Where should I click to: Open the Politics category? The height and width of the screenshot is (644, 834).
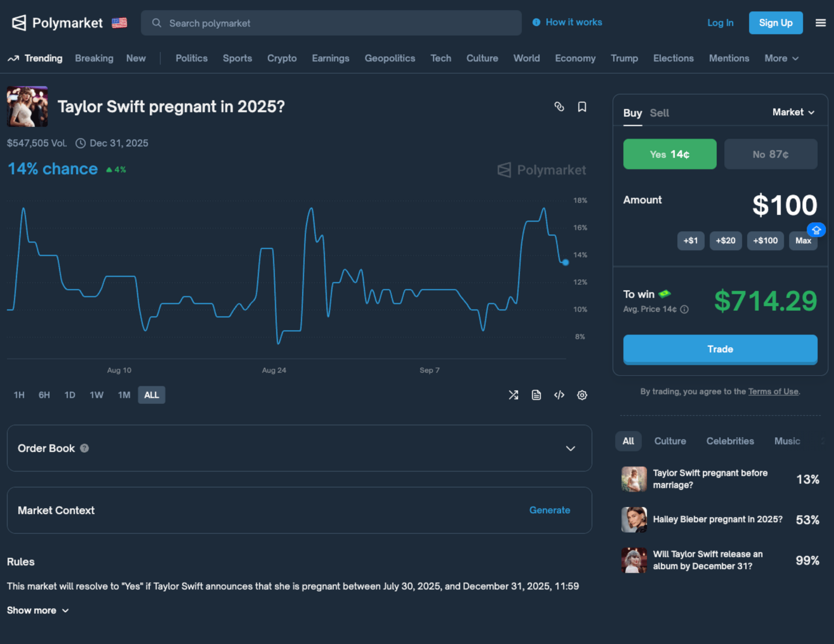192,58
